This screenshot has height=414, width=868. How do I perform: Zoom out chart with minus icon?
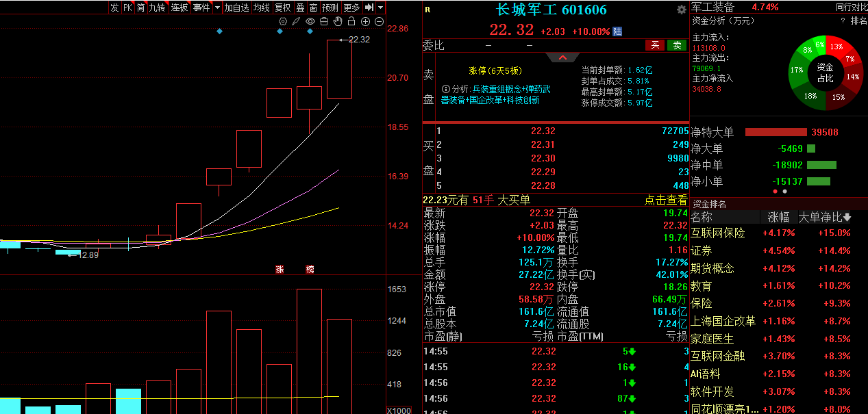(x=379, y=22)
